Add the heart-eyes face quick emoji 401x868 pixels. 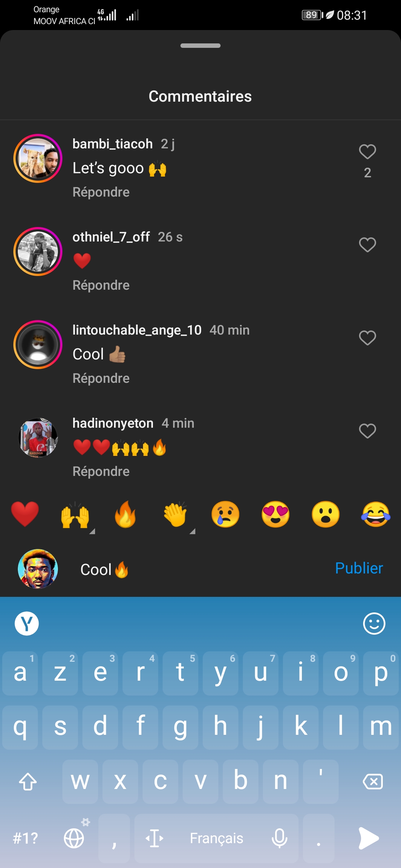coord(276,514)
